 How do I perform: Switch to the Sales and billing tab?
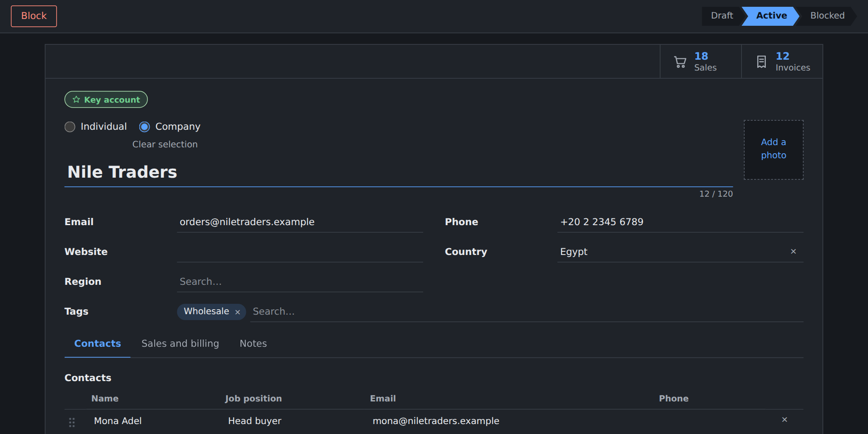click(x=180, y=344)
